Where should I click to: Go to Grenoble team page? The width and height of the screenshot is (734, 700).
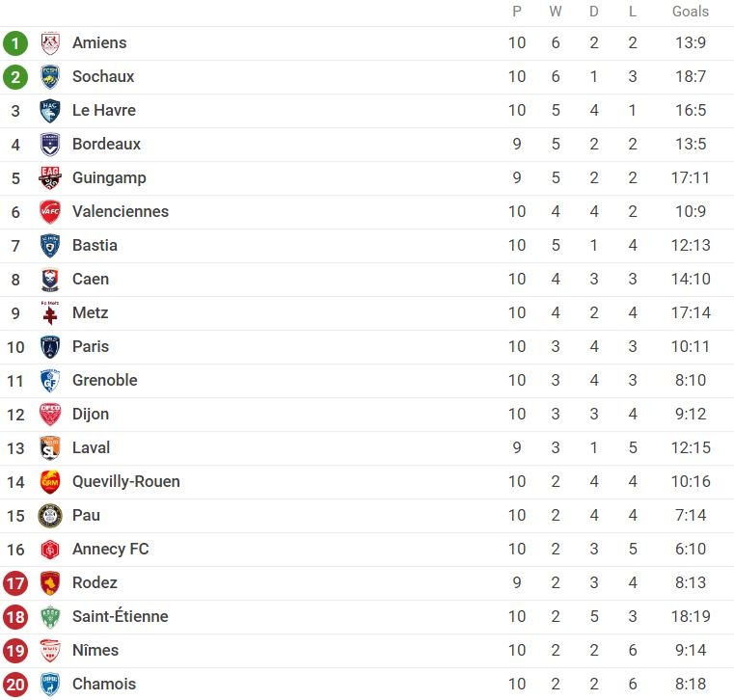[x=104, y=381]
